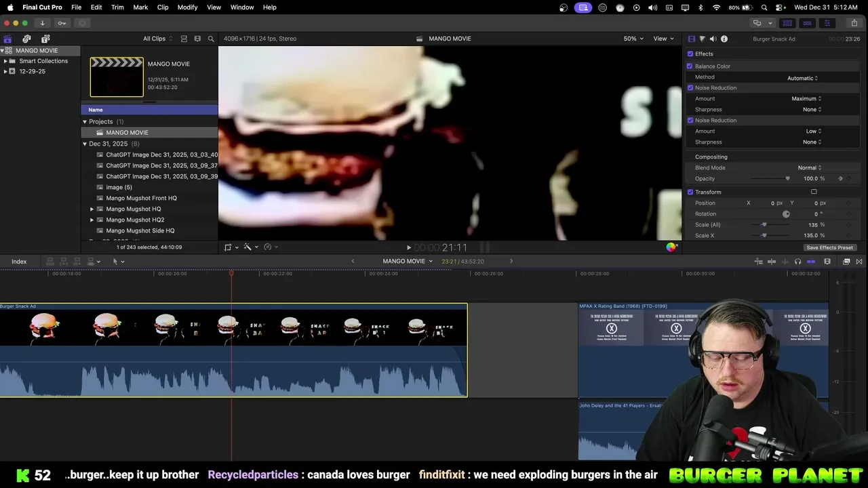Toggle the inspector panel in the toolbar
The height and width of the screenshot is (488, 868).
pyautogui.click(x=827, y=23)
